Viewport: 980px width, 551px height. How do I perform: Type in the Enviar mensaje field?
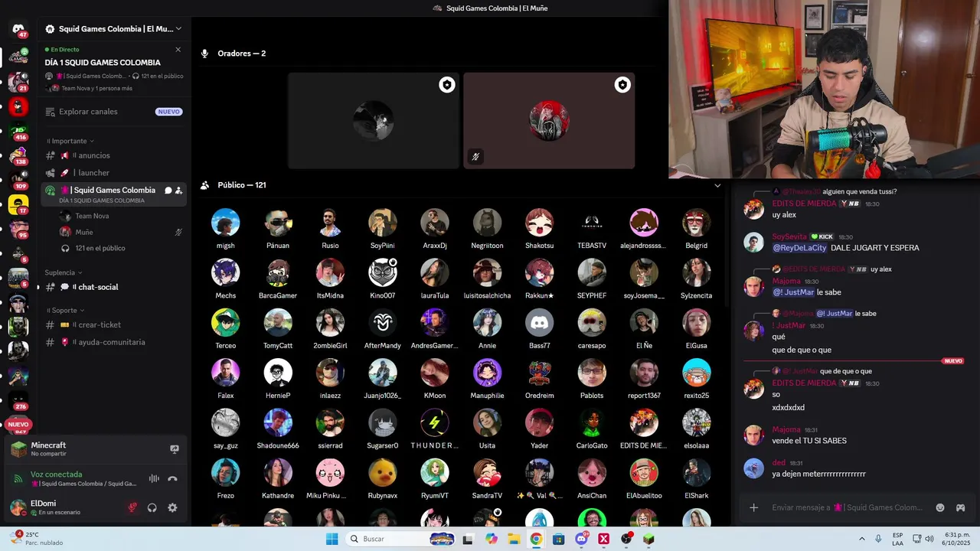(x=848, y=507)
